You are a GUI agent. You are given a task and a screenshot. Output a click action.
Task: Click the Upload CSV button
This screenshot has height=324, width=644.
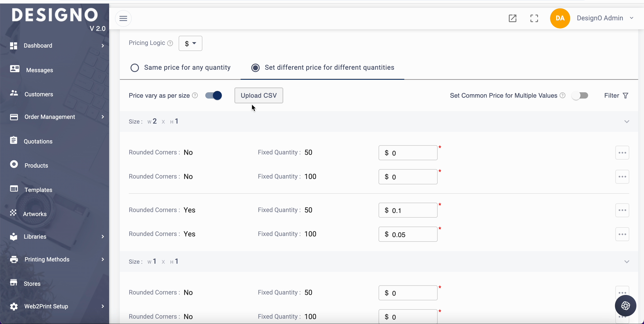click(258, 95)
